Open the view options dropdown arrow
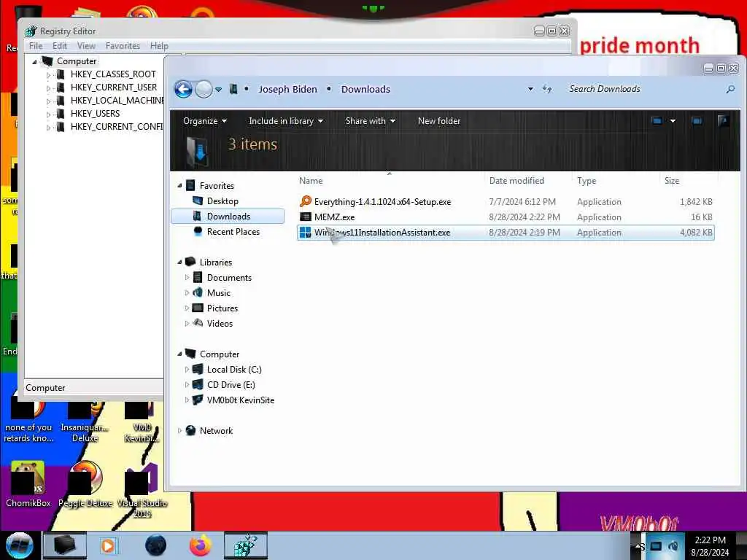 (673, 121)
